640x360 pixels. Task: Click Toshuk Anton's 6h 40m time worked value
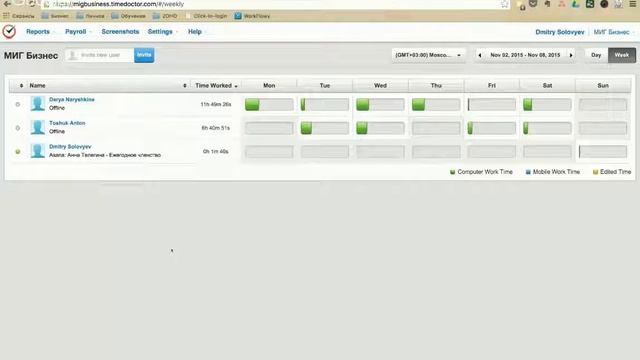pyautogui.click(x=216, y=128)
